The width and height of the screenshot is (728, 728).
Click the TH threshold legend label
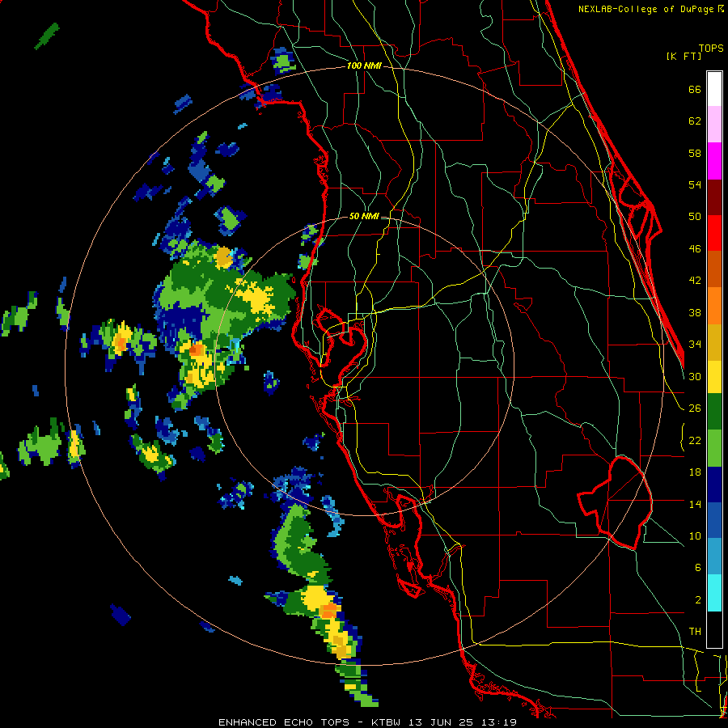point(695,632)
